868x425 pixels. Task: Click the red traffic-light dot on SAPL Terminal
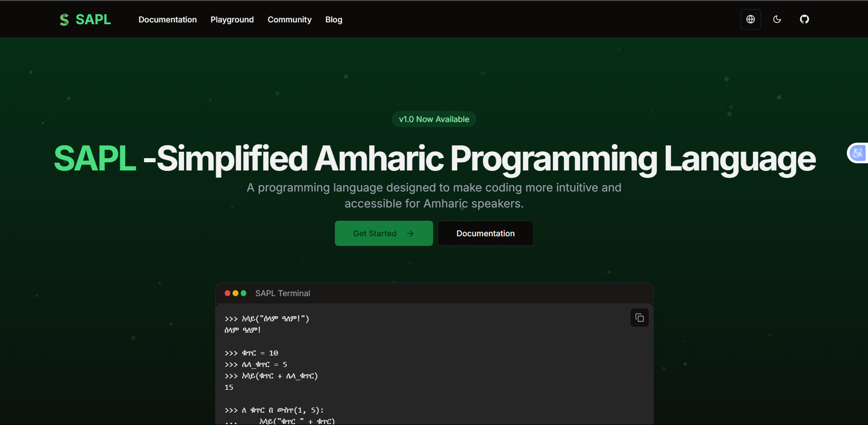tap(227, 293)
